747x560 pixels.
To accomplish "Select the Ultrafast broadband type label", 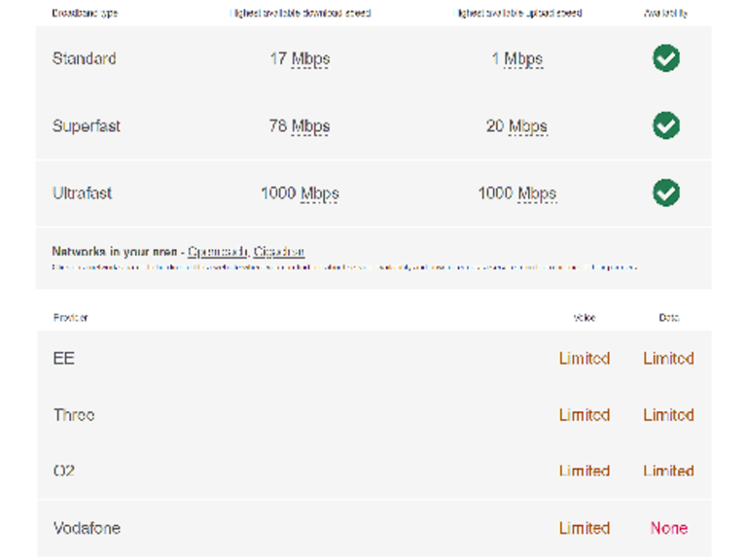I will click(82, 193).
